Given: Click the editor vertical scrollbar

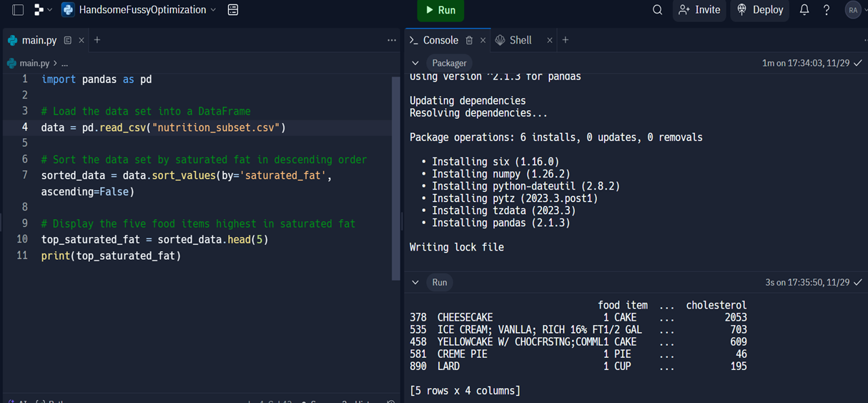Looking at the screenshot, I should point(395,179).
